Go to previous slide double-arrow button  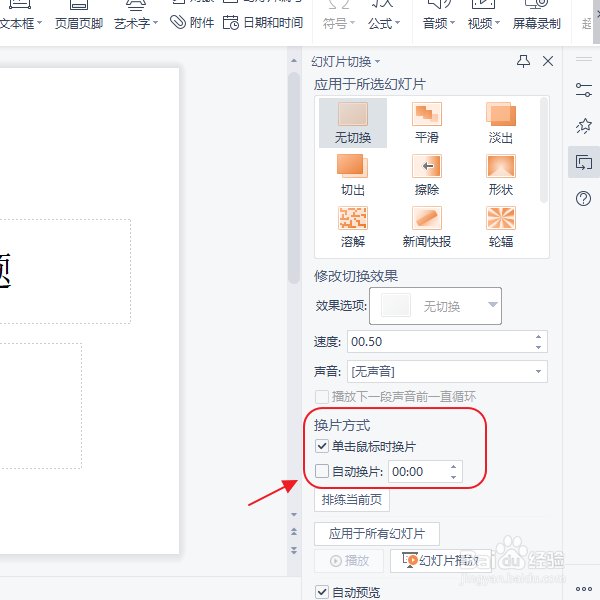click(294, 532)
